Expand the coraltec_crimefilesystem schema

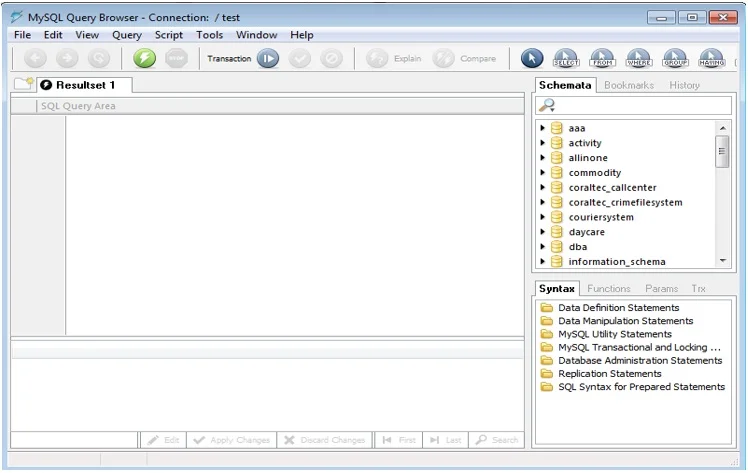[542, 202]
